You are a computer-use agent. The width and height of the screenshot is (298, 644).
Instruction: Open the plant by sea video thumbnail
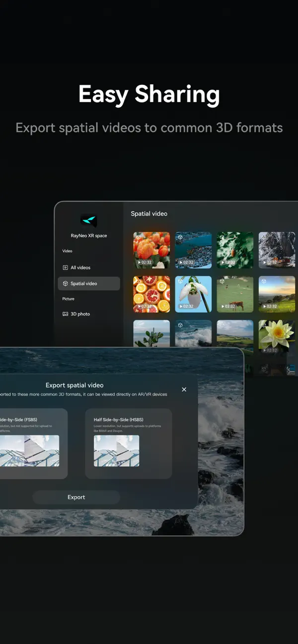(x=151, y=333)
